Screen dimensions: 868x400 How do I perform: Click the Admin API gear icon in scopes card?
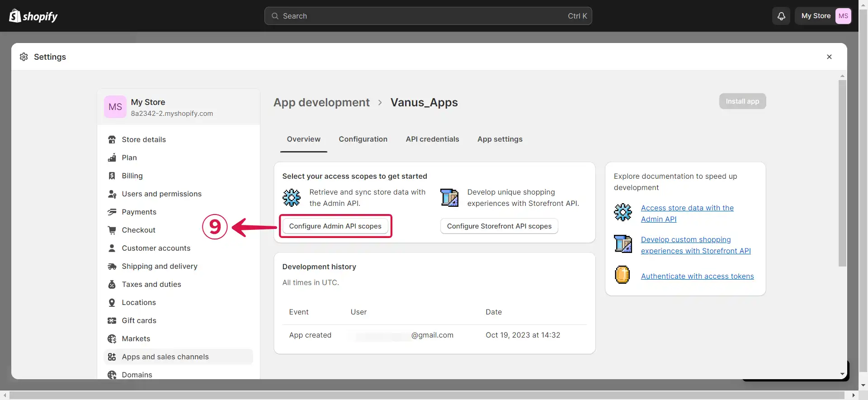coord(292,198)
